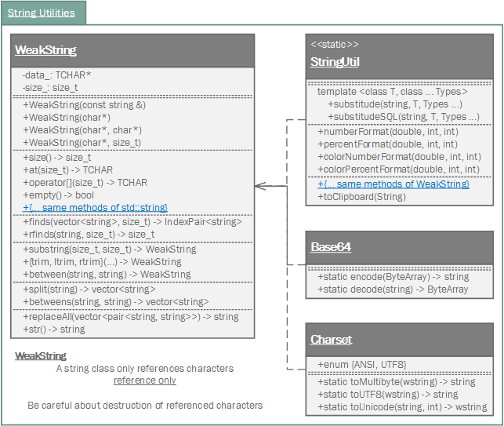Select the static toUTF8(wstring) method

[x=387, y=394]
